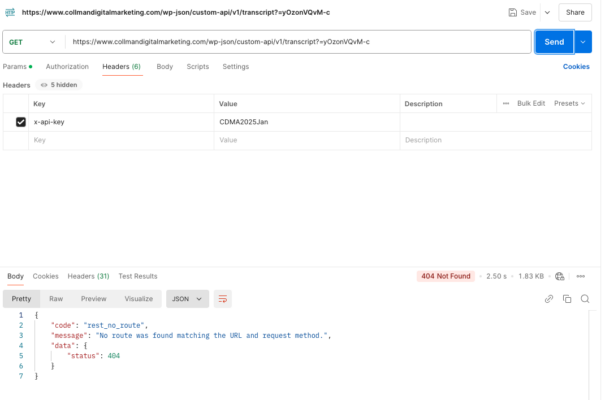Open the Save options dropdown arrow
Screen dimensions: 605x400
547,12
